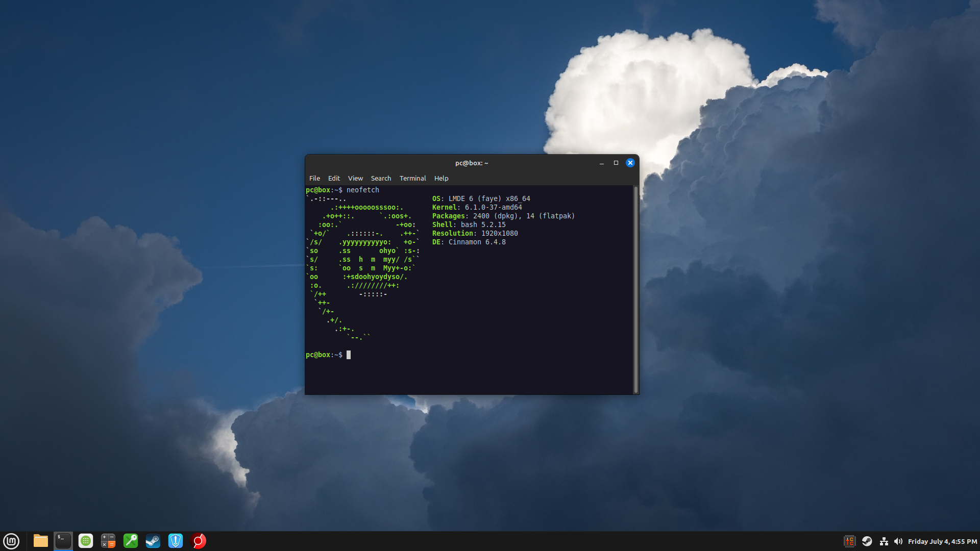The height and width of the screenshot is (551, 980).
Task: Close the pc@box terminal window
Action: click(630, 163)
